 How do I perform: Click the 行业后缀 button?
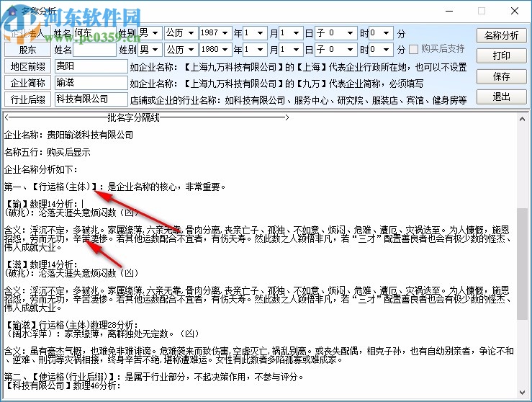(x=28, y=99)
